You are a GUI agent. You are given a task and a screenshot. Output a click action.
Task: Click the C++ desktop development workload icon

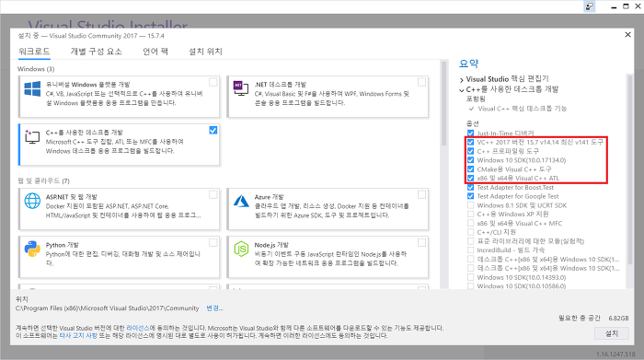(x=32, y=136)
